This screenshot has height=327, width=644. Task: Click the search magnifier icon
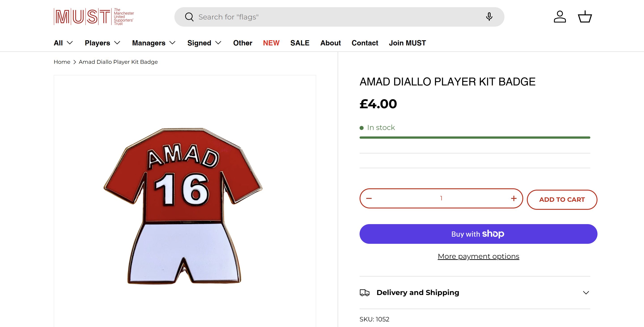tap(189, 17)
